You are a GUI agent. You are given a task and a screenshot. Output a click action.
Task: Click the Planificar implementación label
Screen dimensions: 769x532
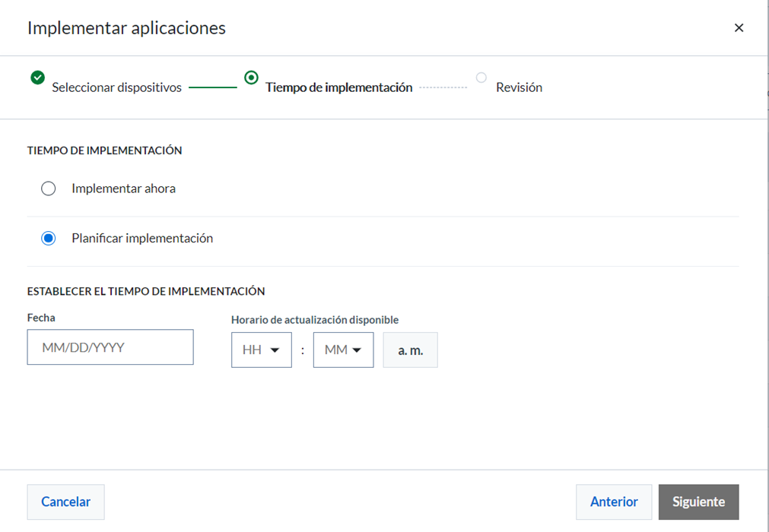click(x=142, y=238)
